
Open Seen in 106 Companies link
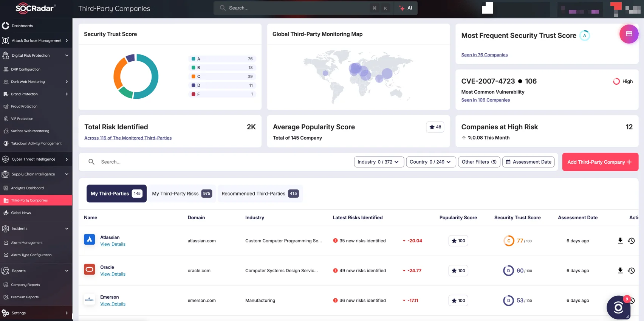[x=486, y=100]
